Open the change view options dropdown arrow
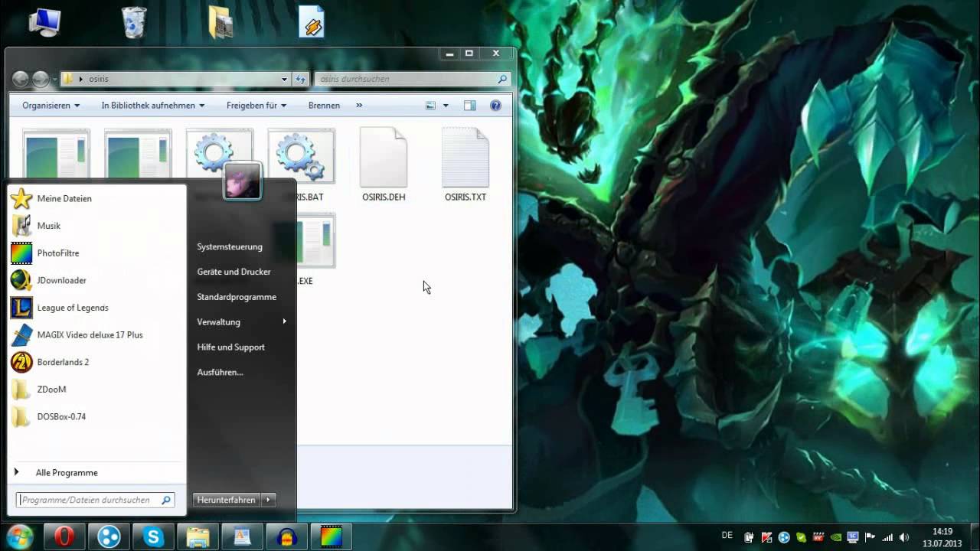This screenshot has width=980, height=551. click(x=446, y=106)
